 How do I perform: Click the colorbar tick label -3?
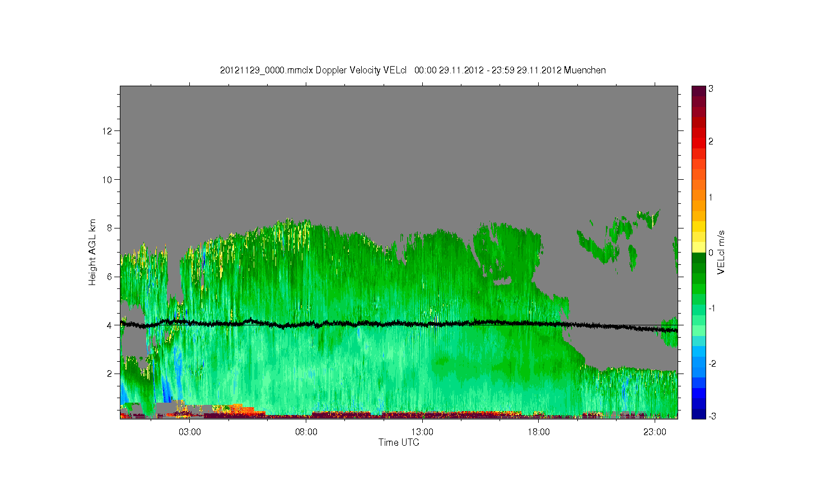[x=712, y=416]
